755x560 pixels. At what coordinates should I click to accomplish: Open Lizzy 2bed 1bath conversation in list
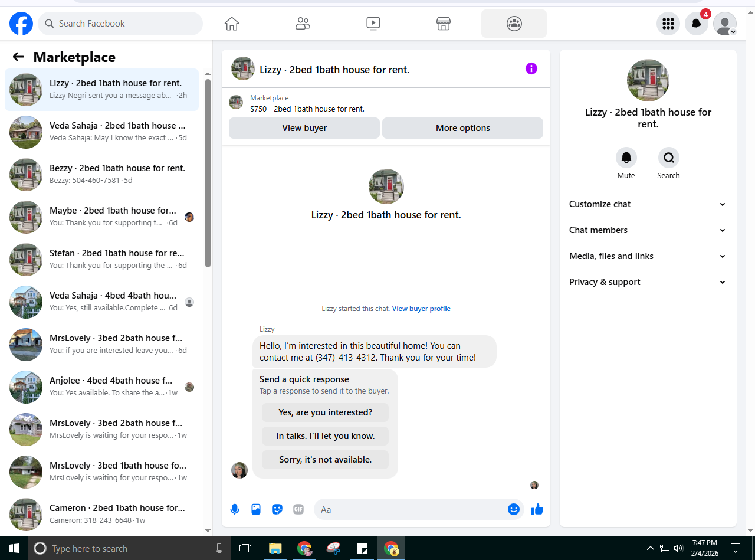(x=101, y=90)
